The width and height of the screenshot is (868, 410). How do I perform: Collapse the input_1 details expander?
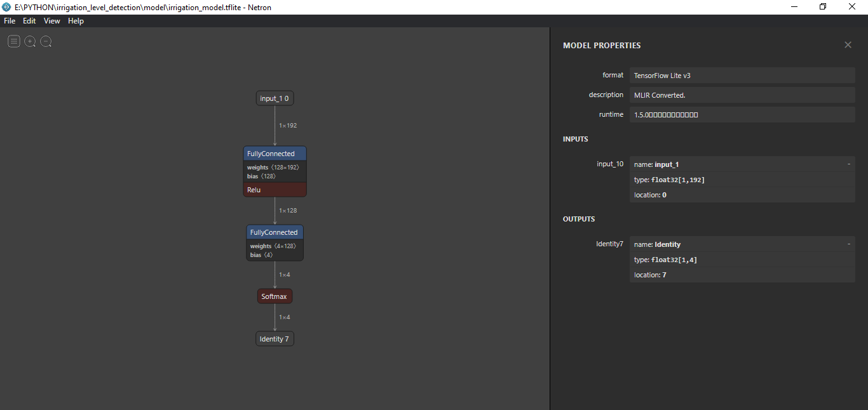[x=848, y=164]
